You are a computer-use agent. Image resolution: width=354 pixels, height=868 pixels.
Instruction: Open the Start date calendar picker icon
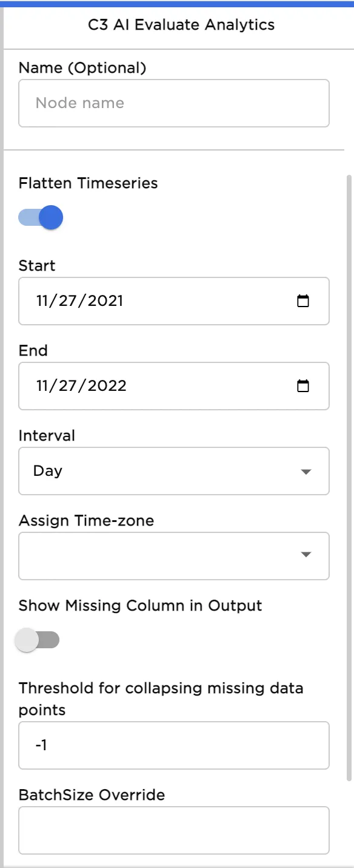click(303, 301)
